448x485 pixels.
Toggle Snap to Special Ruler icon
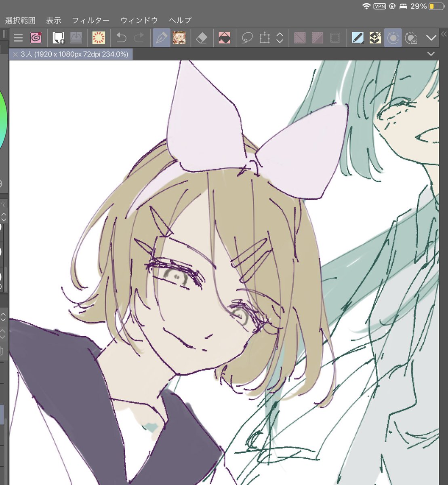(x=317, y=38)
